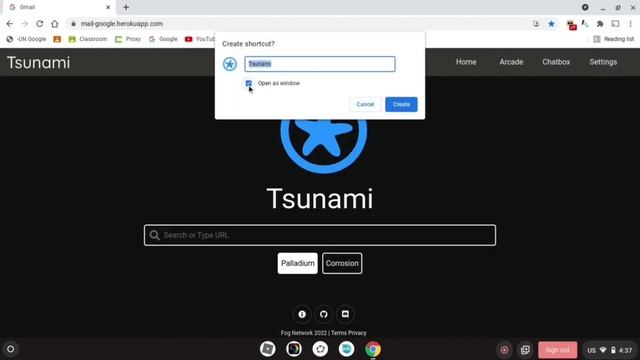The image size is (640, 360).
Task: Click the screen recording stop icon
Action: 504,350
